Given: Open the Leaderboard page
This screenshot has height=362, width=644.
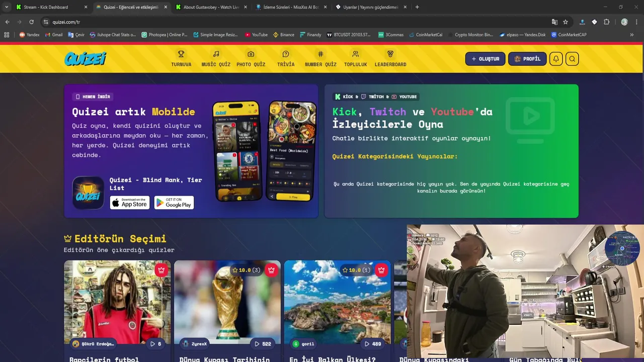Looking at the screenshot, I should point(390,58).
